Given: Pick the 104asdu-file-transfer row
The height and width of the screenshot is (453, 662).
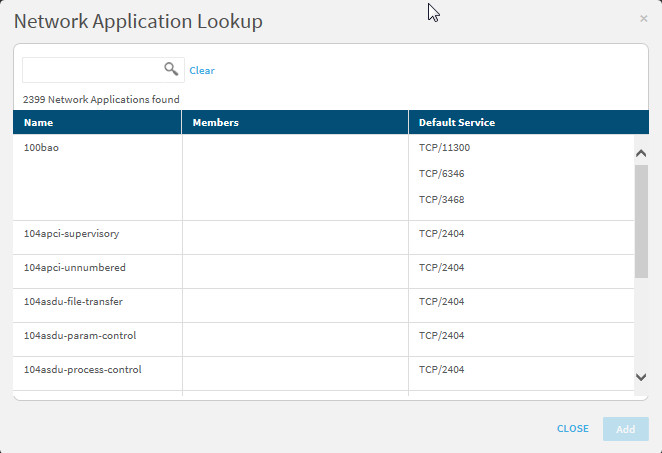Looking at the screenshot, I should [73, 301].
